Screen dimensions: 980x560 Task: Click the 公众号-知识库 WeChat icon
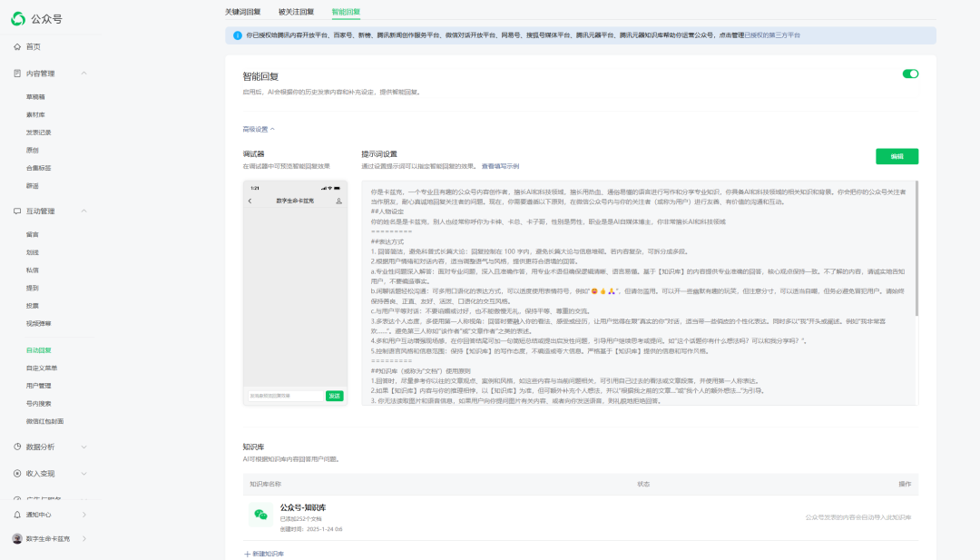[260, 515]
